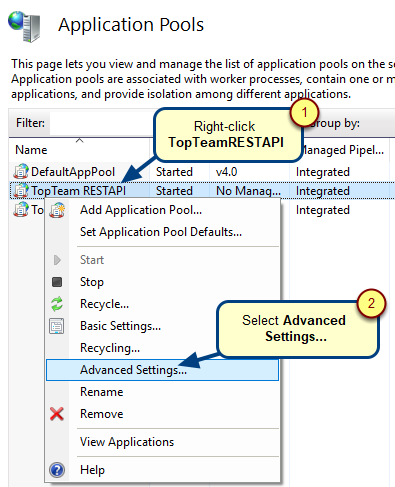Click DefaultAppPool's Integrated pipeline cell

[x=323, y=172]
